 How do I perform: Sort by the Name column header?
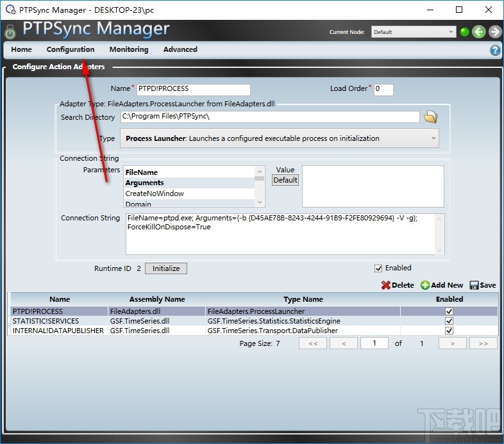tap(60, 299)
